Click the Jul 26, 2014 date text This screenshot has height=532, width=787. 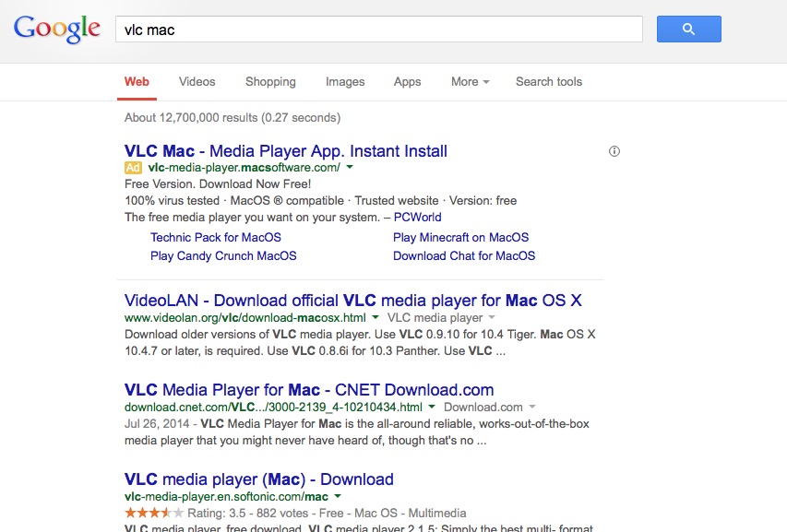point(157,424)
